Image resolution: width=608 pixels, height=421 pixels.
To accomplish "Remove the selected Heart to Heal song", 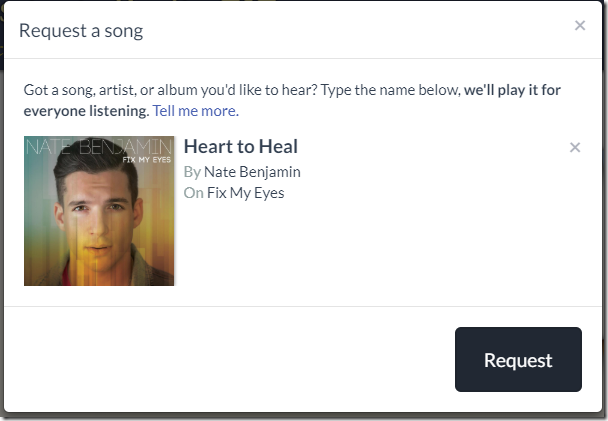I will tap(575, 148).
